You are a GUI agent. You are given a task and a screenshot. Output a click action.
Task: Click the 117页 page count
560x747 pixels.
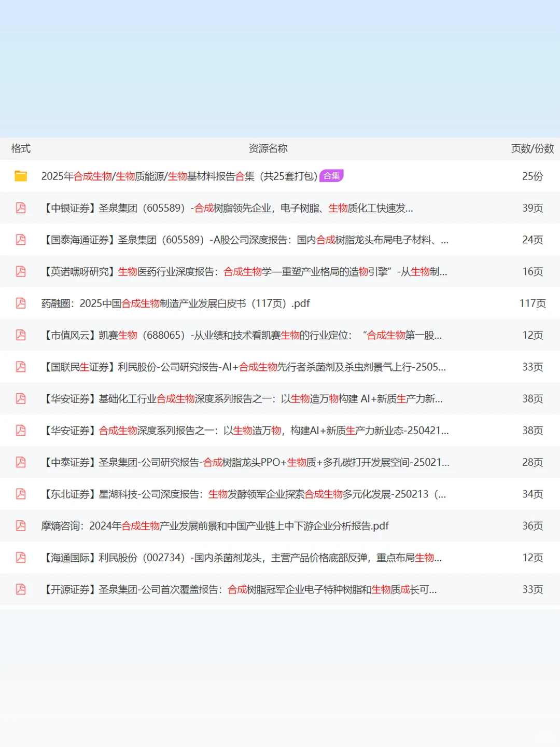tap(533, 303)
